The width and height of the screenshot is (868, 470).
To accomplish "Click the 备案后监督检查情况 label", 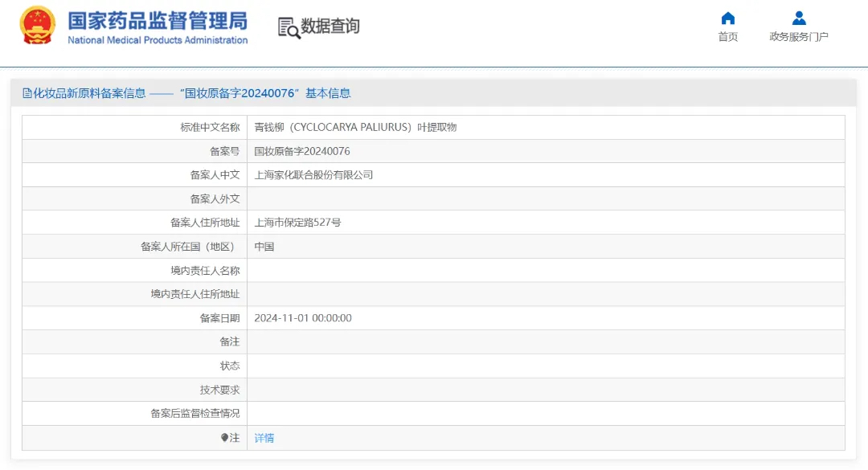I will tap(194, 414).
